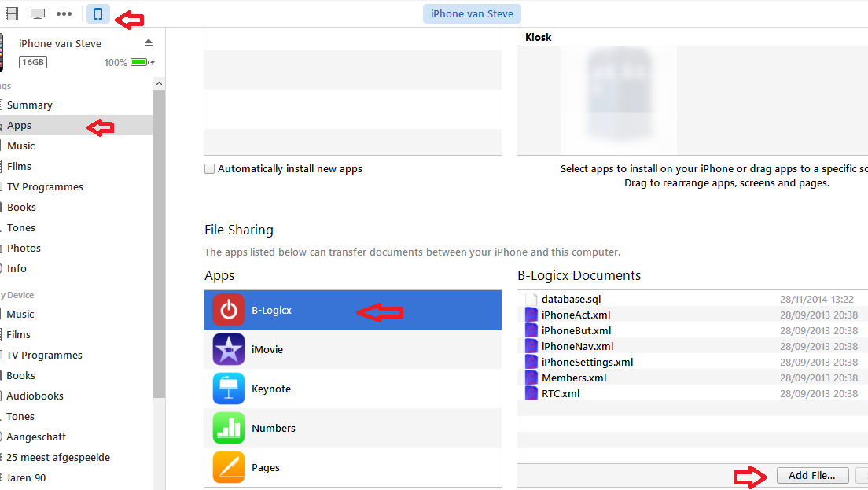The image size is (868, 490).
Task: Select iPhoneAct.xml document
Action: pyautogui.click(x=693, y=315)
